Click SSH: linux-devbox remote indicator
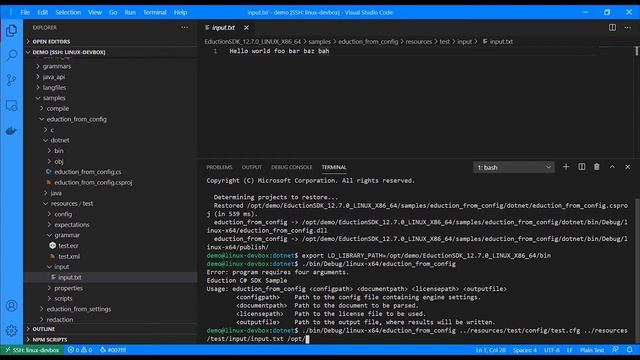The width and height of the screenshot is (640, 360). tap(32, 350)
